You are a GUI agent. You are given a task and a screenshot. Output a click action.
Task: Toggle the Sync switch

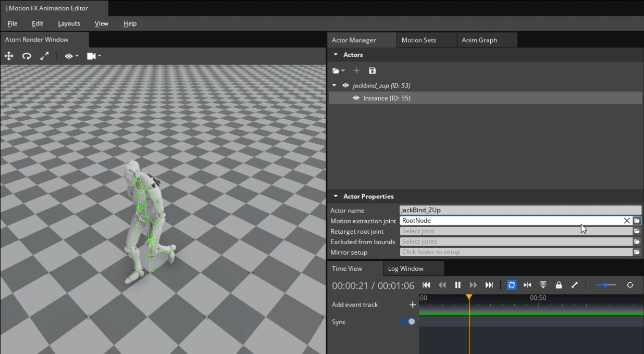point(407,322)
